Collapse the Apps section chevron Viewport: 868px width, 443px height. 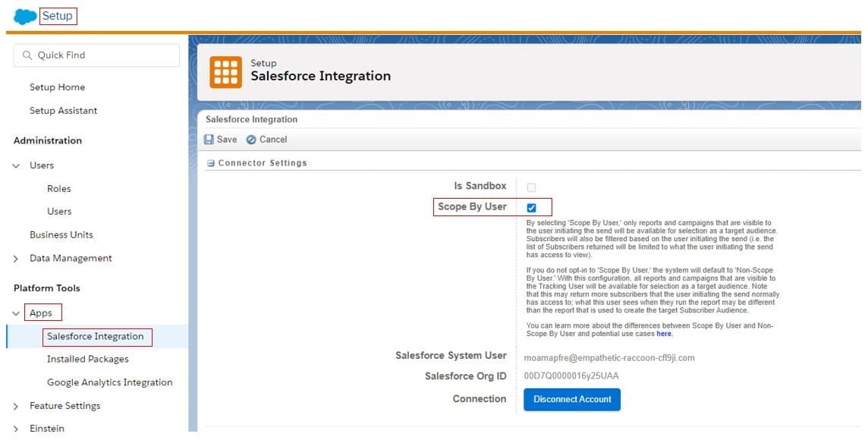coord(17,313)
